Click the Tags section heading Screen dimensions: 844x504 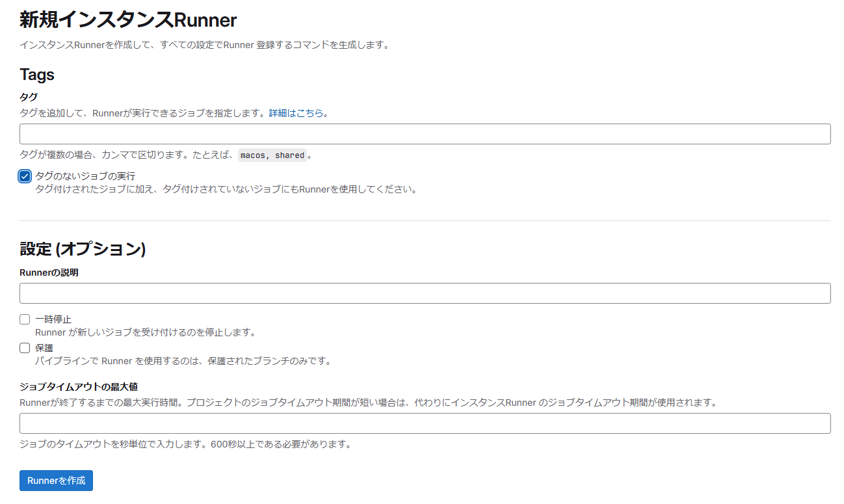coord(36,75)
